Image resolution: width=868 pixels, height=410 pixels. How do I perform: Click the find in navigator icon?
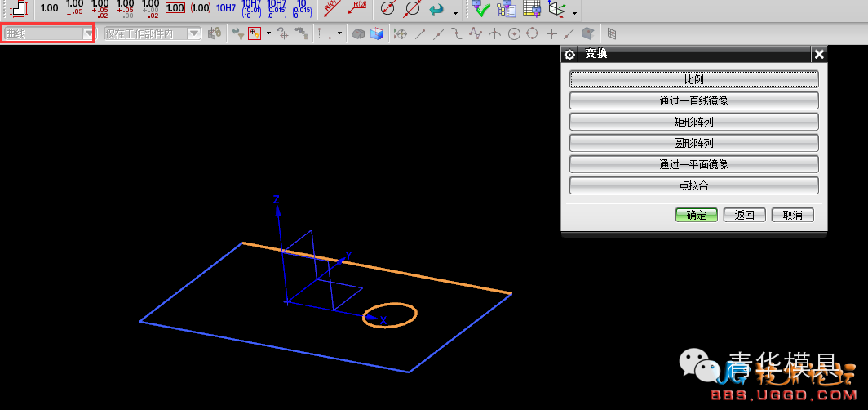coord(300,33)
